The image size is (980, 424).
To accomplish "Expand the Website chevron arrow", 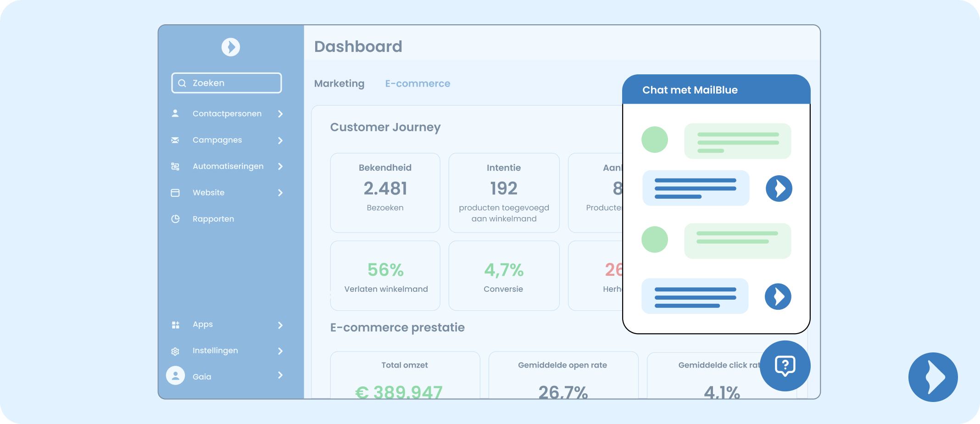I will [280, 193].
